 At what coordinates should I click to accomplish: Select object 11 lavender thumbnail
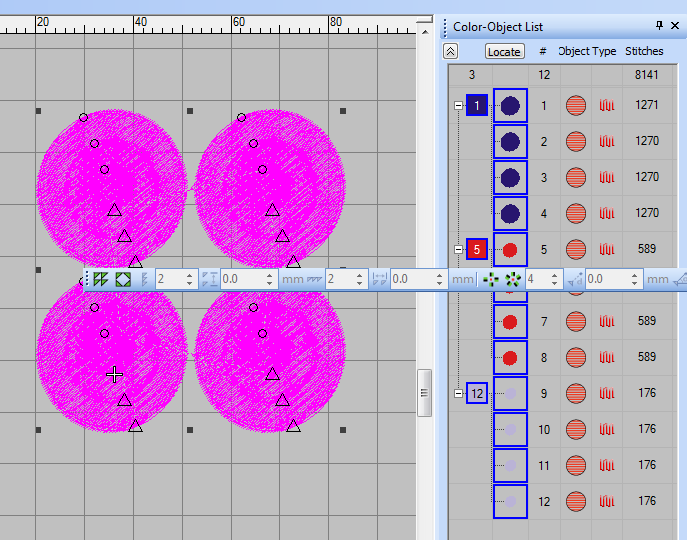tap(510, 465)
